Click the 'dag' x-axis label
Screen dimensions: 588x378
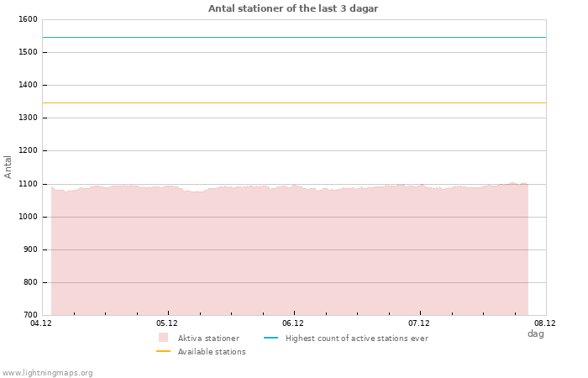click(535, 333)
